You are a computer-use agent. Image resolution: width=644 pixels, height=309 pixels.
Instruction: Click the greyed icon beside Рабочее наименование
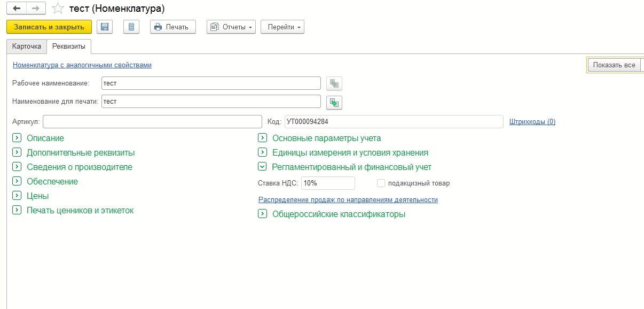[x=334, y=83]
